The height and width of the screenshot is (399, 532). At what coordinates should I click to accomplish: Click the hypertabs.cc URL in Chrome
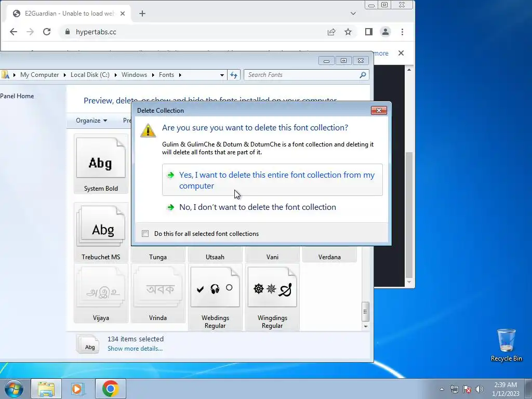tap(96, 32)
